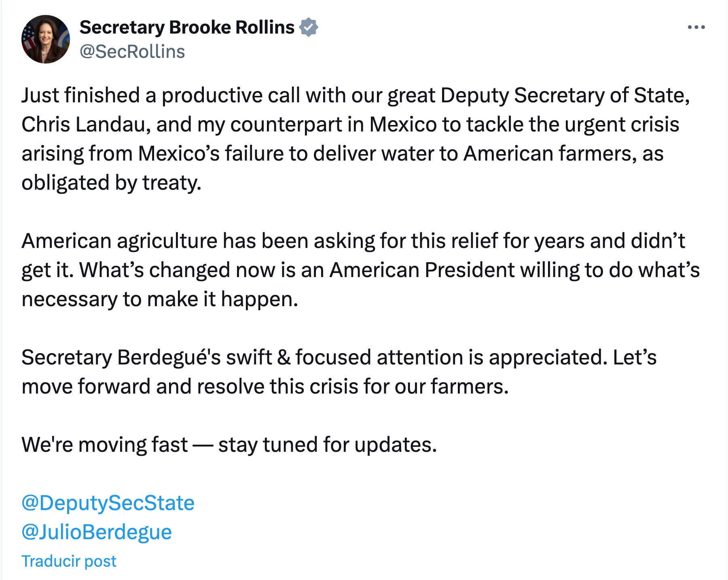Open the tweet's more options menu
Viewport: 728px width, 580px height.
(x=696, y=28)
